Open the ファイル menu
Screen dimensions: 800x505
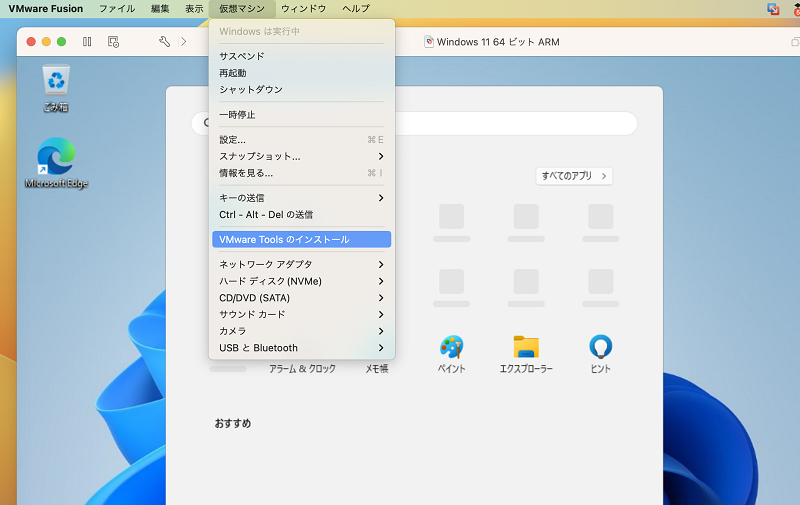pos(117,9)
